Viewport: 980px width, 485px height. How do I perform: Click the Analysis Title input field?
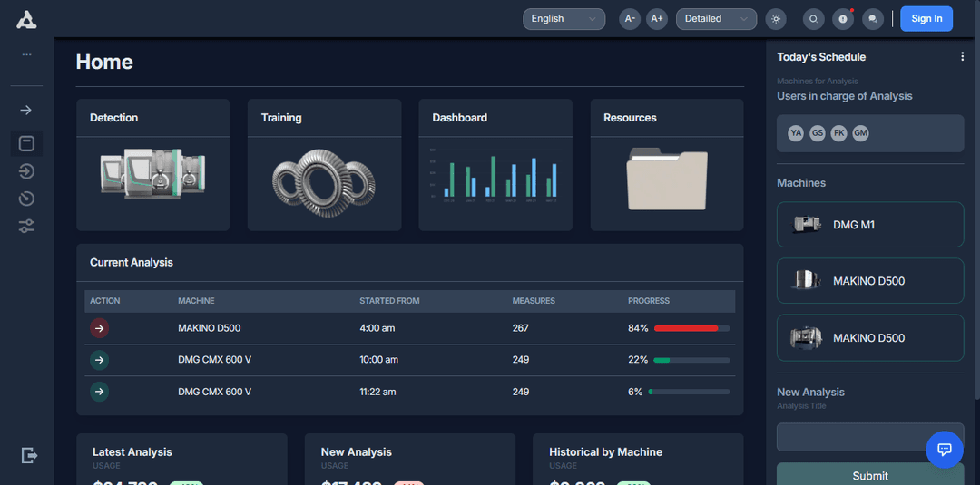tap(870, 437)
